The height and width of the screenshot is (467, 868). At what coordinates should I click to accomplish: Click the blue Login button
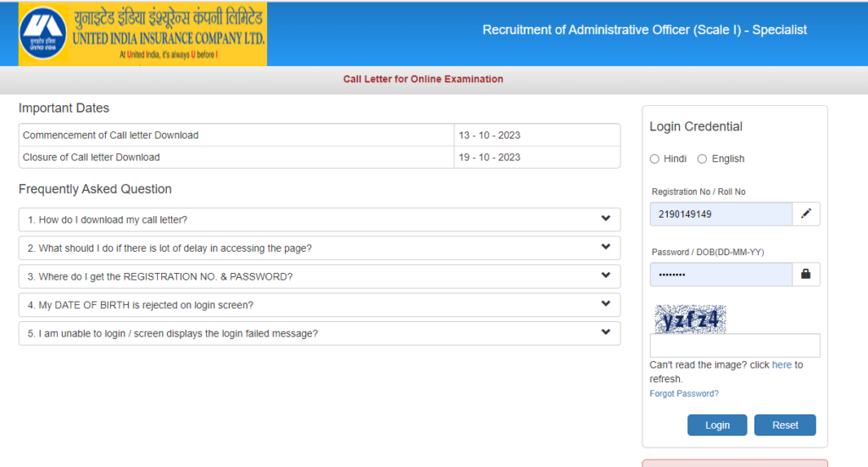click(717, 425)
